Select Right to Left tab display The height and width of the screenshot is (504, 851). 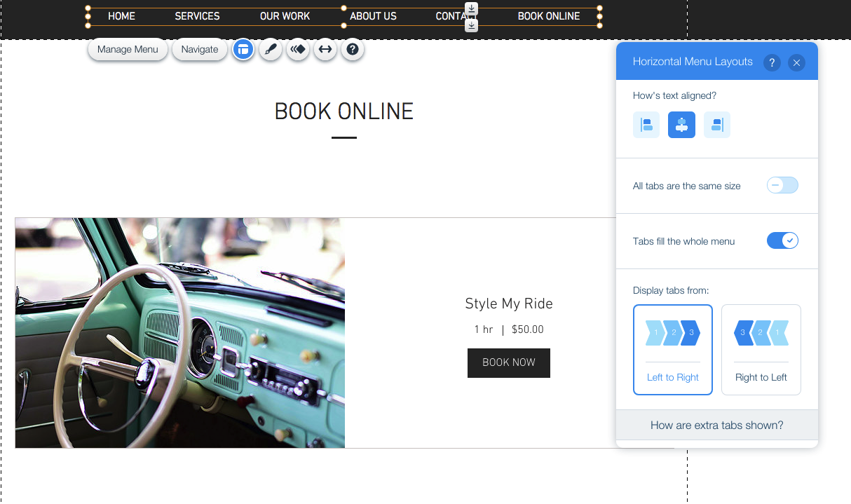[761, 349]
